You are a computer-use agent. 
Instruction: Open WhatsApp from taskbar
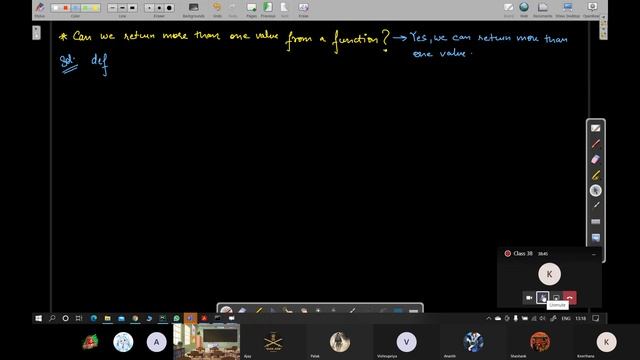click(176, 318)
